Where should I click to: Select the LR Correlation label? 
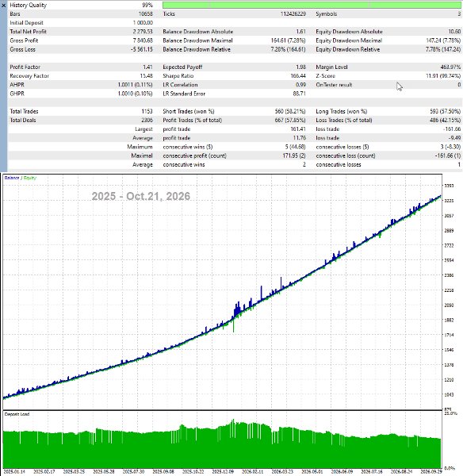tap(180, 85)
